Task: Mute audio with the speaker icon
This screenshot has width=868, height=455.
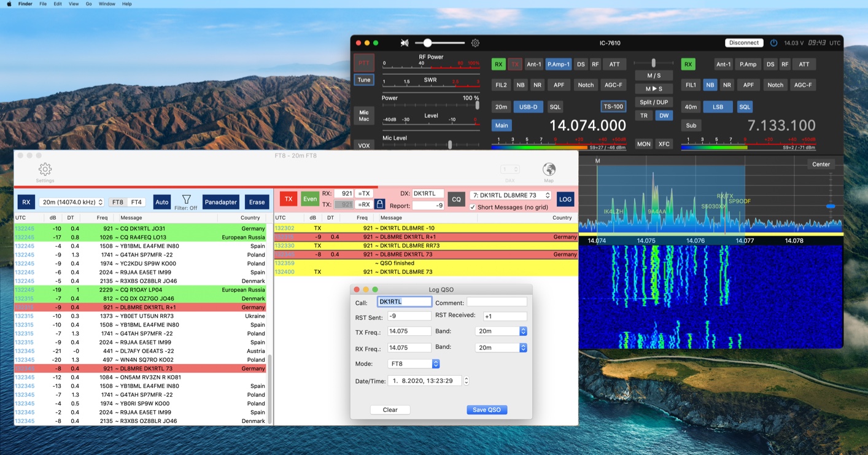Action: click(x=405, y=43)
